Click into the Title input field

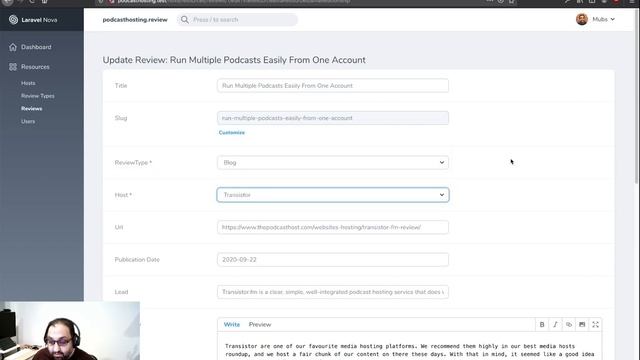coord(333,86)
